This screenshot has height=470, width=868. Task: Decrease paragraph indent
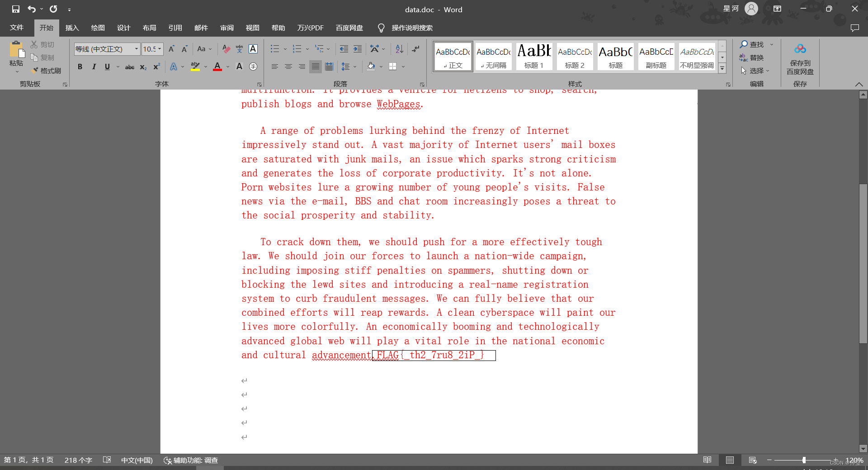click(344, 49)
